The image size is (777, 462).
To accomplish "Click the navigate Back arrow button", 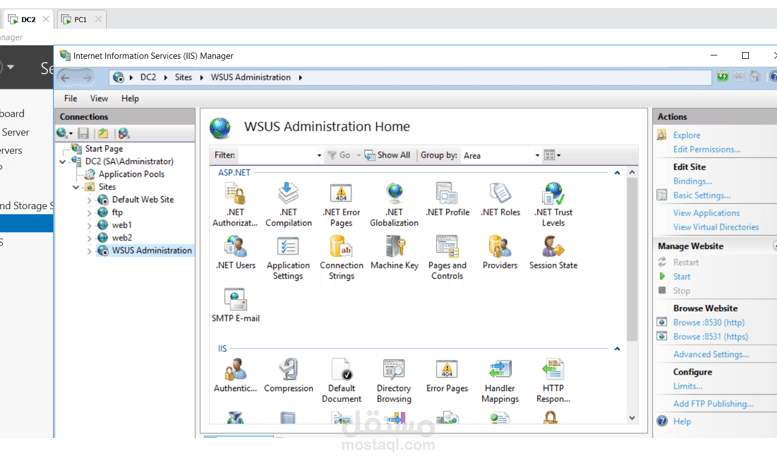I will click(x=65, y=78).
